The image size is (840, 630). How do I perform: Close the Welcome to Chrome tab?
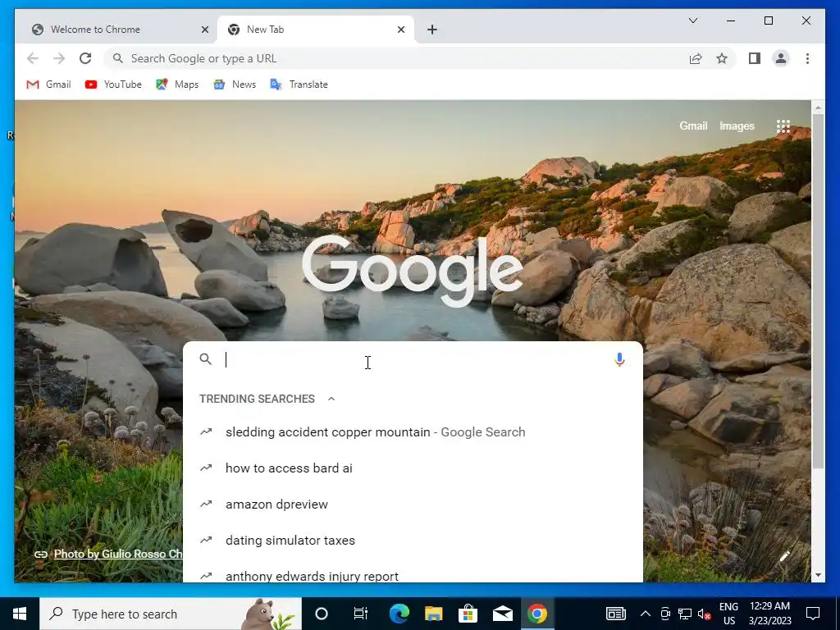204,30
